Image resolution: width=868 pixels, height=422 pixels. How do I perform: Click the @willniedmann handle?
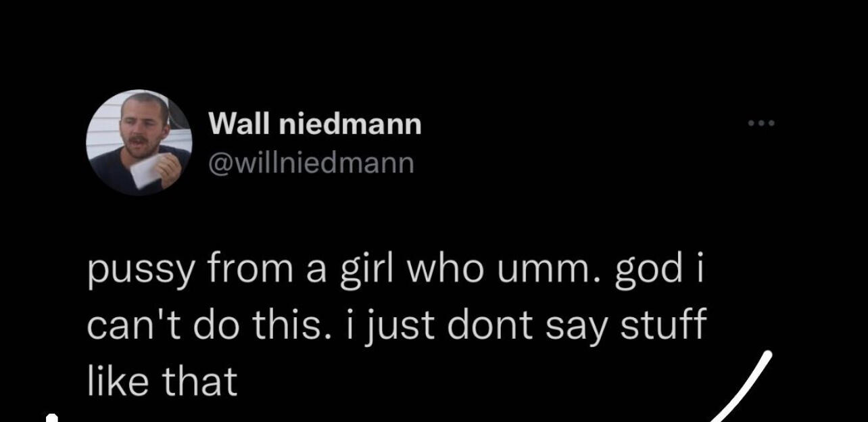tap(311, 163)
